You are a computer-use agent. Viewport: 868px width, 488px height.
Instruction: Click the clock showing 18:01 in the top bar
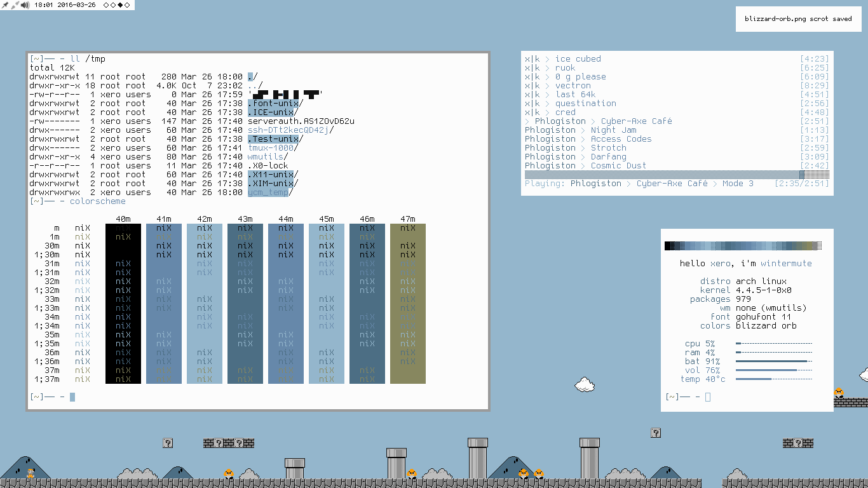point(43,5)
